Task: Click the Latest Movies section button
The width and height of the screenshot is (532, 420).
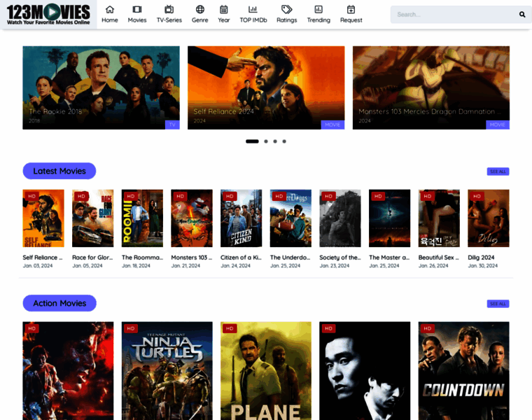Action: tap(59, 171)
